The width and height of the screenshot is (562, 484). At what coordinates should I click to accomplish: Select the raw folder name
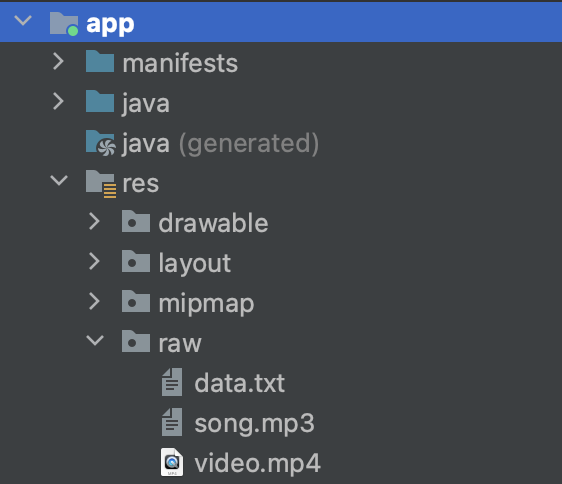pyautogui.click(x=180, y=343)
